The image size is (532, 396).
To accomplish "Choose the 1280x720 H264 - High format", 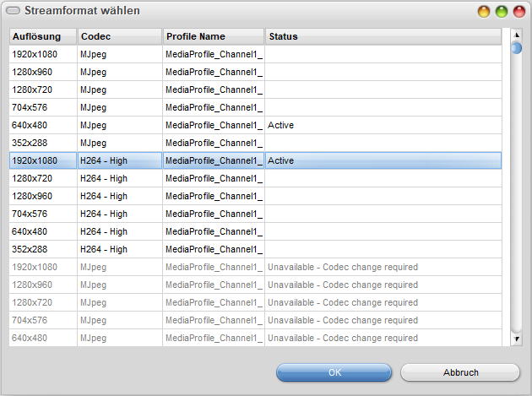I will [169, 178].
